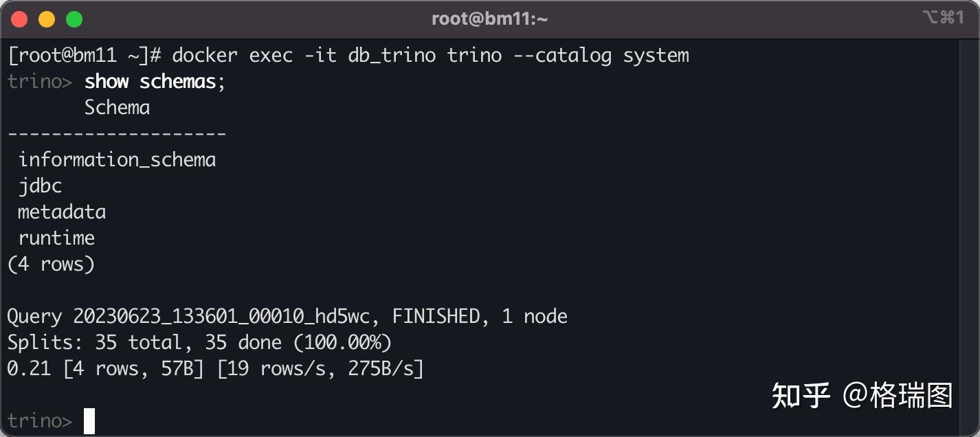Click the blinking cursor at trino prompt
Viewport: 980px width, 437px height.
[89, 421]
